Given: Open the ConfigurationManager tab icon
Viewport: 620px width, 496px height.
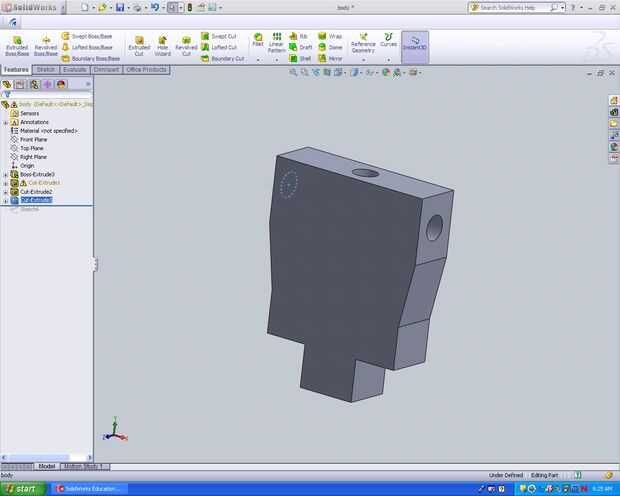Looking at the screenshot, I should pos(34,84).
